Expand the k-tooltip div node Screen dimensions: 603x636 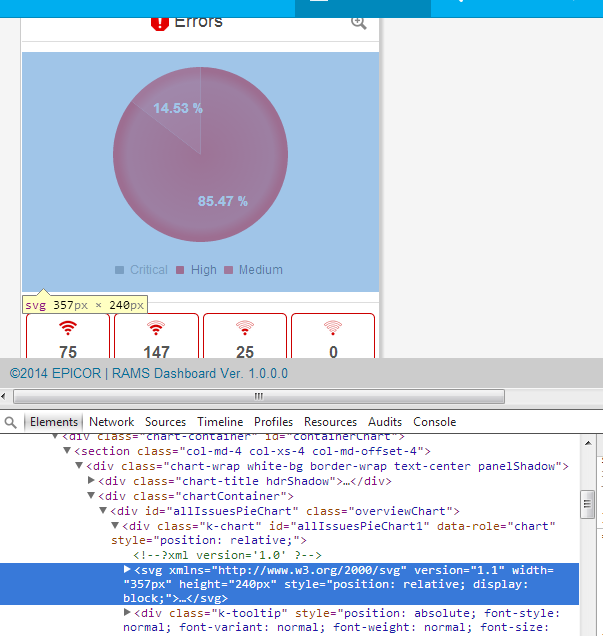(127, 612)
